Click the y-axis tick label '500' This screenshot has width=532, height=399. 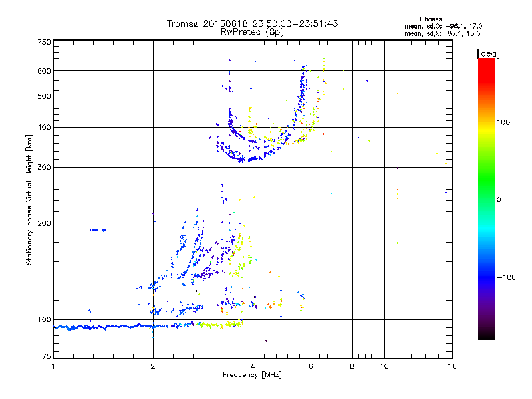(x=44, y=96)
